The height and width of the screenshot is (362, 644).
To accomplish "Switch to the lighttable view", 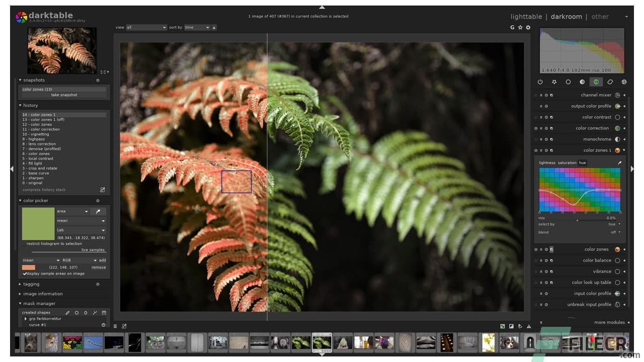I will click(526, 16).
